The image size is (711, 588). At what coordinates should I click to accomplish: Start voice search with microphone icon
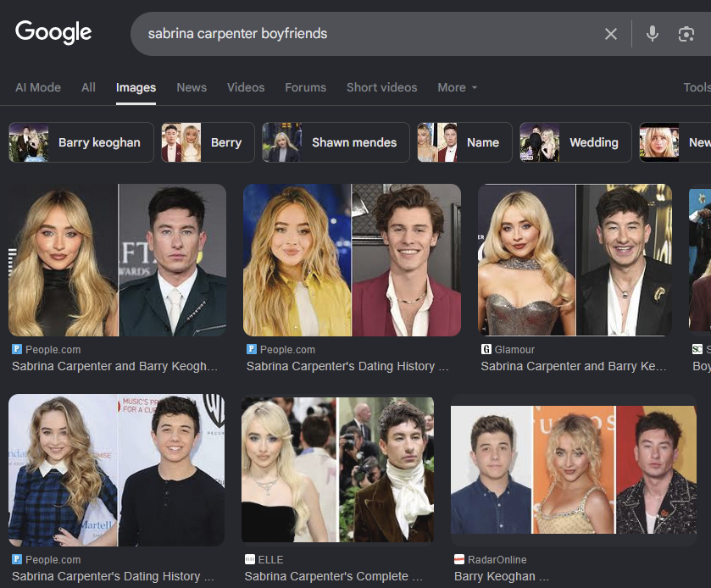coord(652,34)
